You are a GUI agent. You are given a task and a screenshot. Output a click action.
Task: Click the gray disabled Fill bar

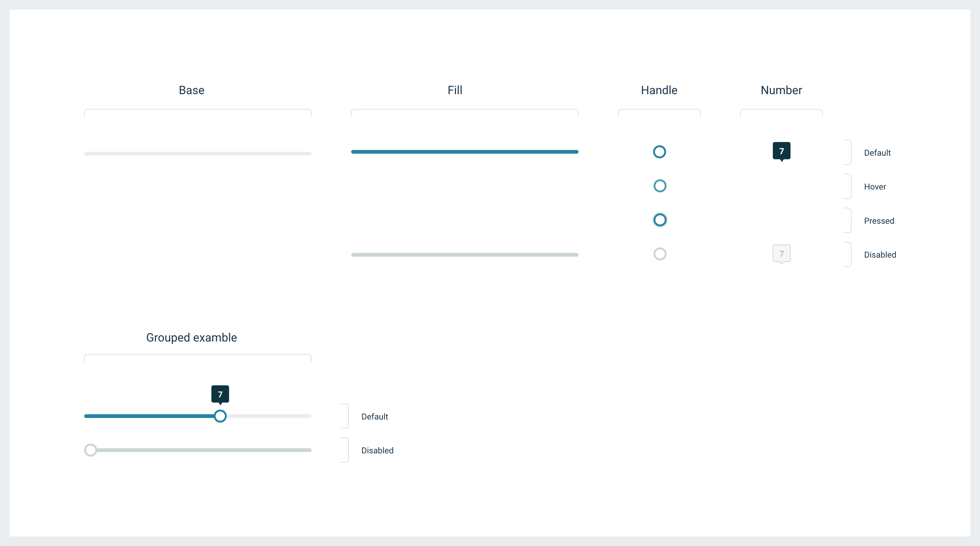coord(464,255)
